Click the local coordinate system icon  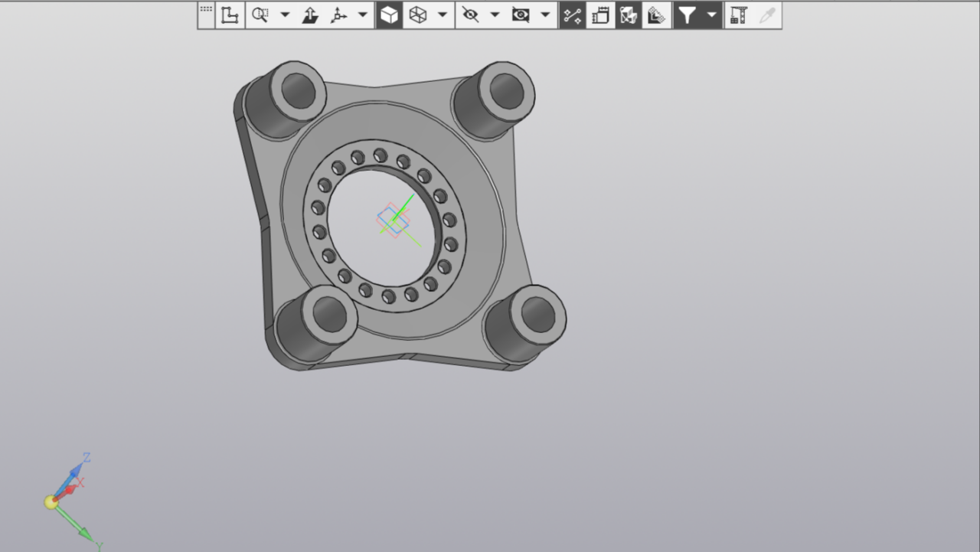pos(229,15)
